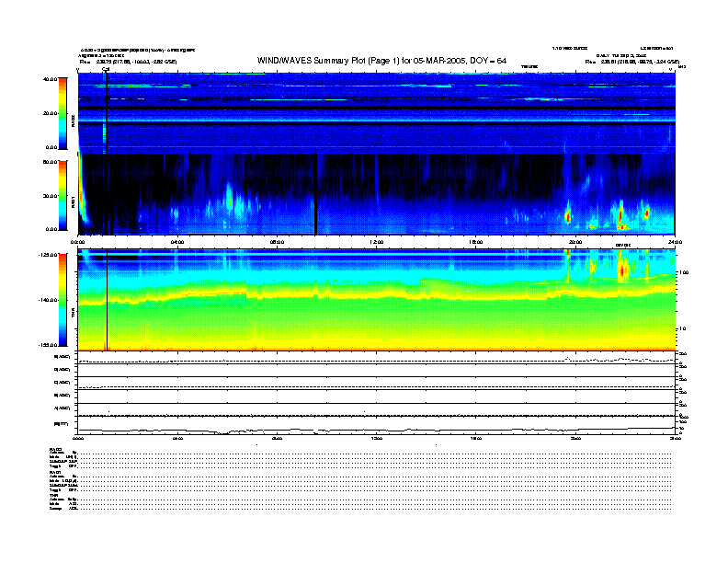Click the 20.00 label on RAD2 scale
Viewport: 728px width, 563px height.
pyautogui.click(x=51, y=113)
